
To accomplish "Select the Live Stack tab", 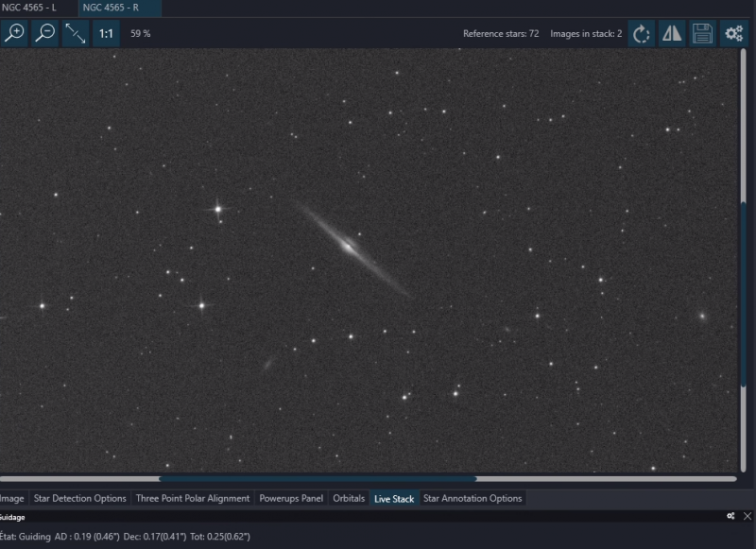I will (394, 499).
